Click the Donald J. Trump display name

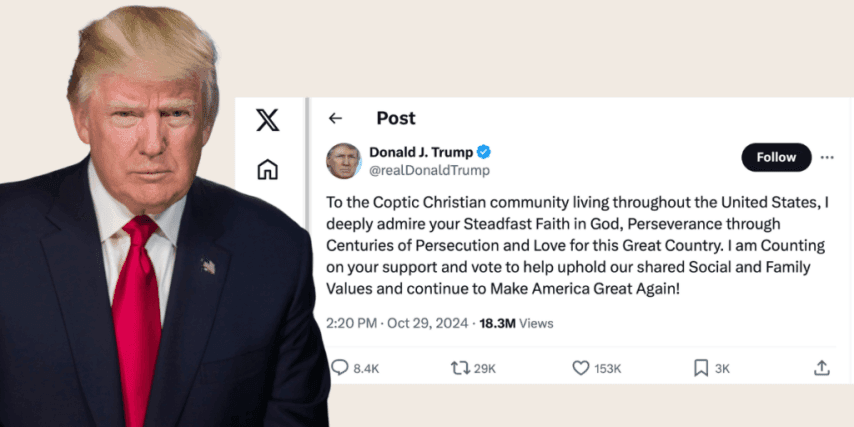click(421, 152)
